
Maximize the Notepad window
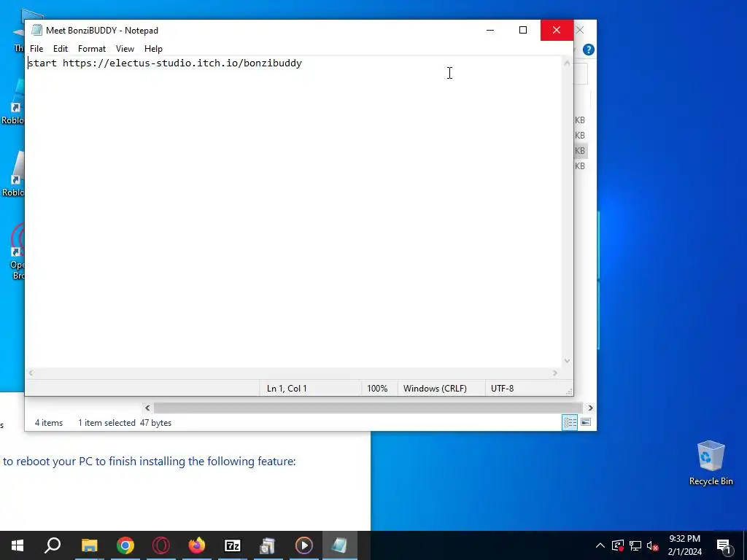[523, 30]
